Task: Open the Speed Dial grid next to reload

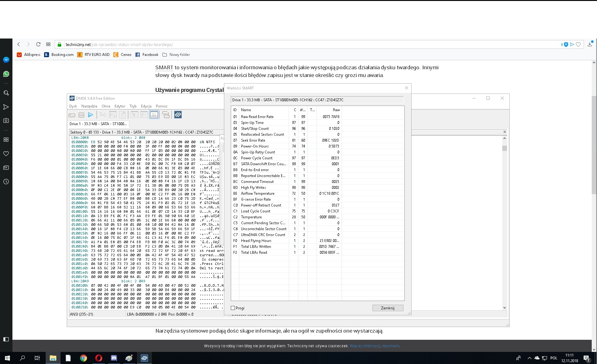Action: pos(48,44)
